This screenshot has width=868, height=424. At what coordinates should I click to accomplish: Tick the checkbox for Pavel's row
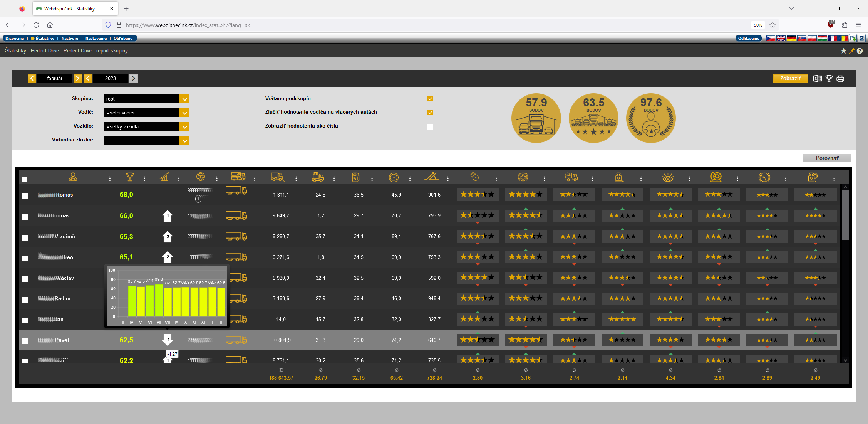point(25,341)
